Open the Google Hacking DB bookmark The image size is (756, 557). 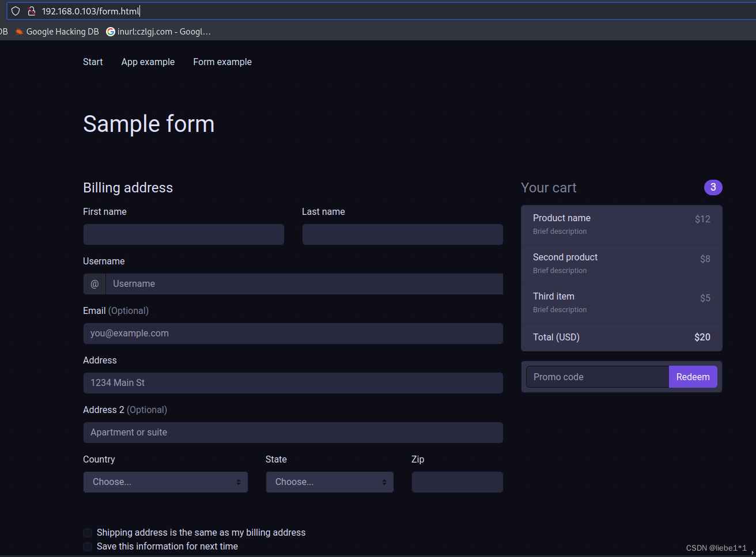tap(57, 32)
